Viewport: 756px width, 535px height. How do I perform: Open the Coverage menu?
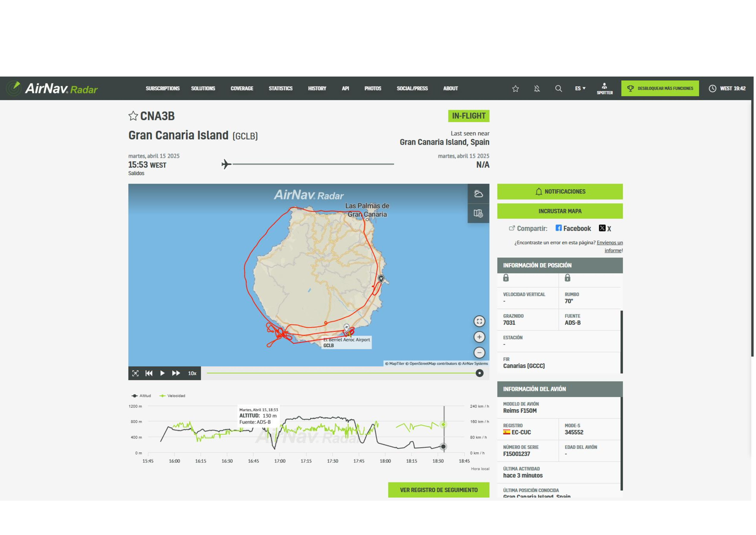point(242,89)
